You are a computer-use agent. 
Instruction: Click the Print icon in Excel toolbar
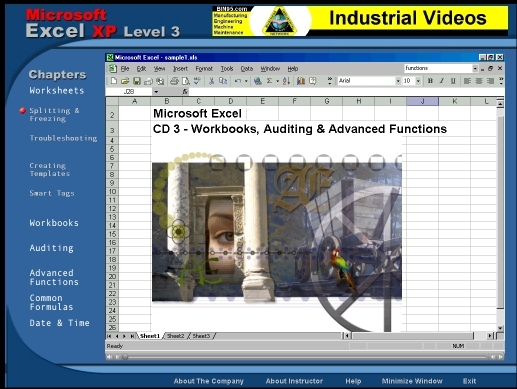174,81
